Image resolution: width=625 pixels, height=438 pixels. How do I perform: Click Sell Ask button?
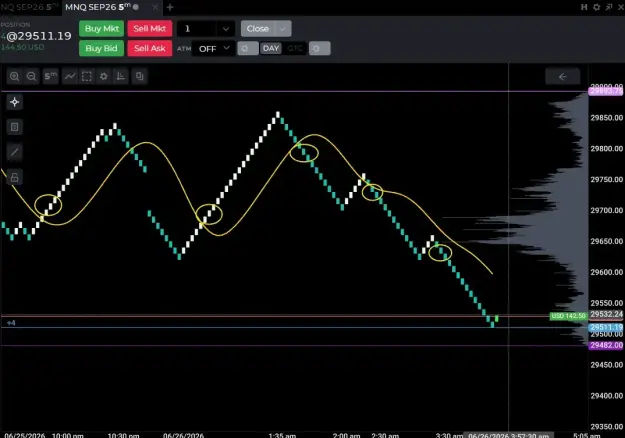149,48
